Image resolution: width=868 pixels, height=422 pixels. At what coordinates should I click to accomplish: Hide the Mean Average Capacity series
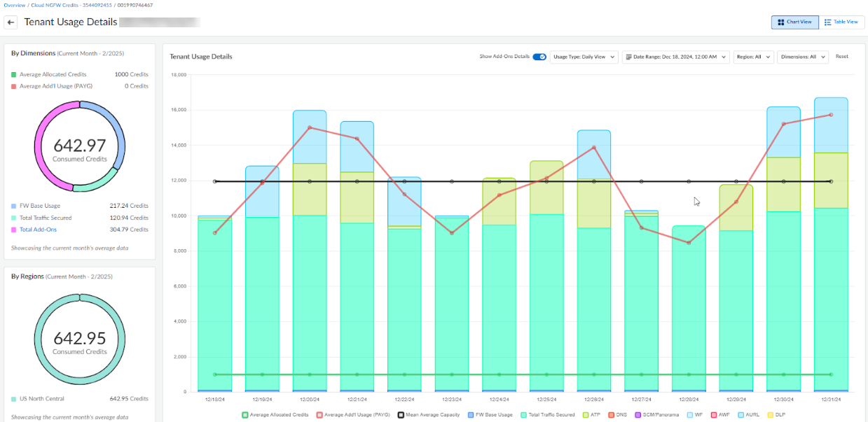[427, 415]
